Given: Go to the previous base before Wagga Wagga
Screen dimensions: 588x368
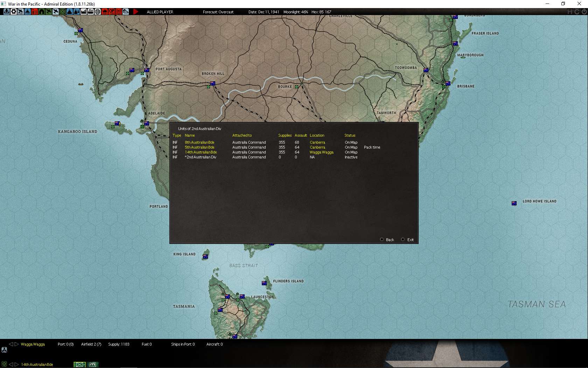Looking at the screenshot, I should tap(11, 344).
